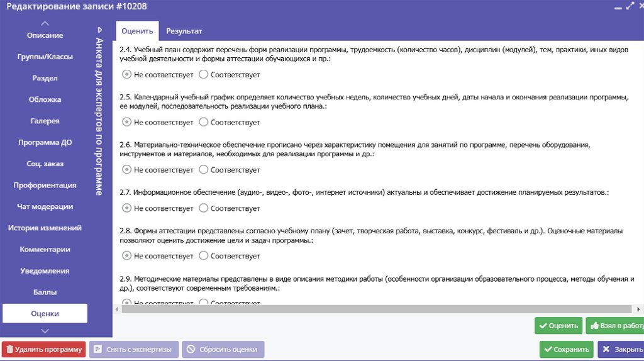Screen dimensions: 644x361
Task: Set criterion 2.7 to 'Соответствует'
Action: tap(203, 208)
